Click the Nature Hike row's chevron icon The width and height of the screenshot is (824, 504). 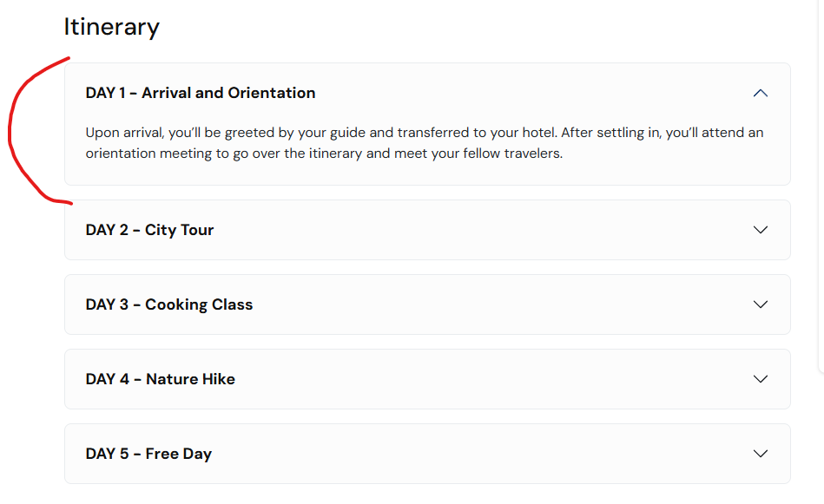(761, 379)
